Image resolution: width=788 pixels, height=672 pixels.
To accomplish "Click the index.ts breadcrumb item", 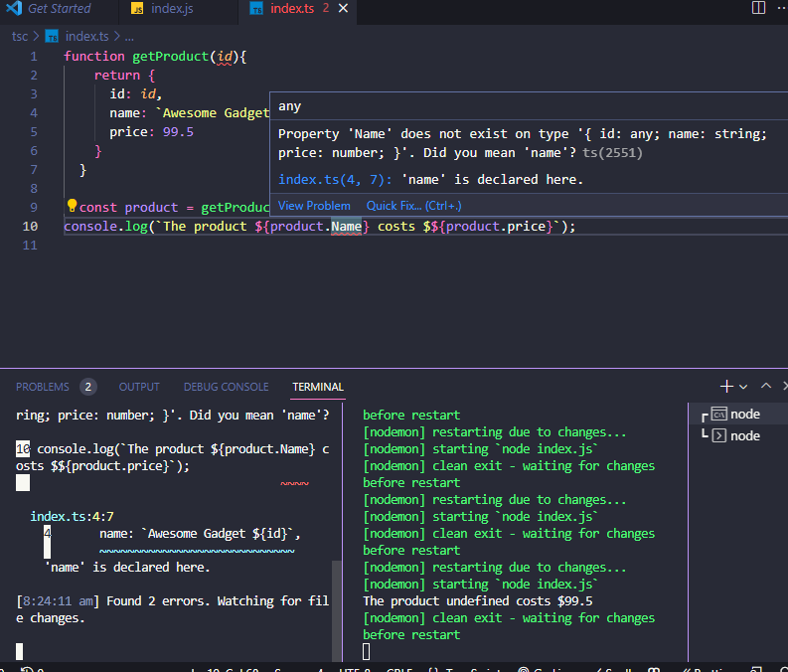I will pos(86,36).
